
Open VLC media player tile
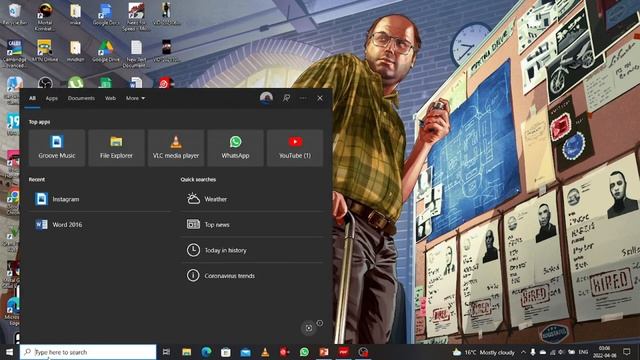coord(176,148)
